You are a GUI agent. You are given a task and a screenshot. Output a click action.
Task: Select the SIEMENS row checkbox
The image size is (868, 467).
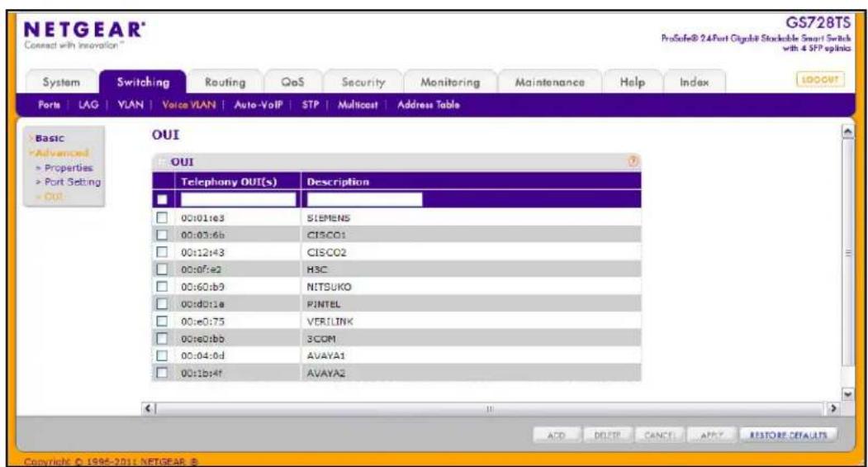point(162,217)
